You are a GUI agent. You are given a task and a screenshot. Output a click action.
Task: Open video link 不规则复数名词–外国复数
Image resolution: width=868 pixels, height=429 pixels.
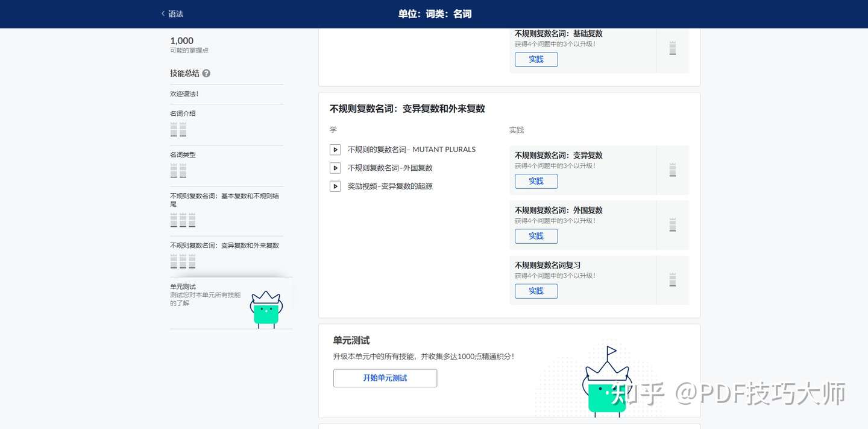coord(390,168)
